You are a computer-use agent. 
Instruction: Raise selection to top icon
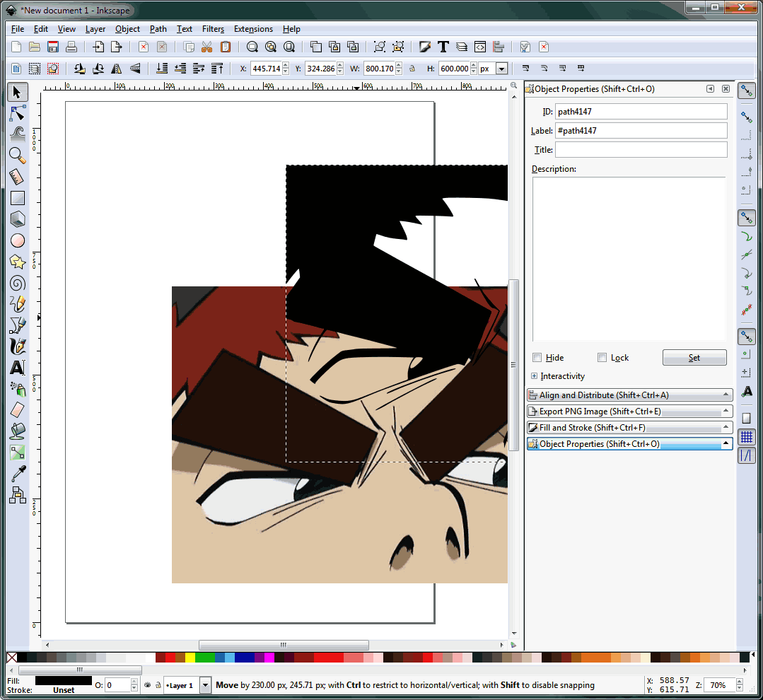(x=217, y=69)
